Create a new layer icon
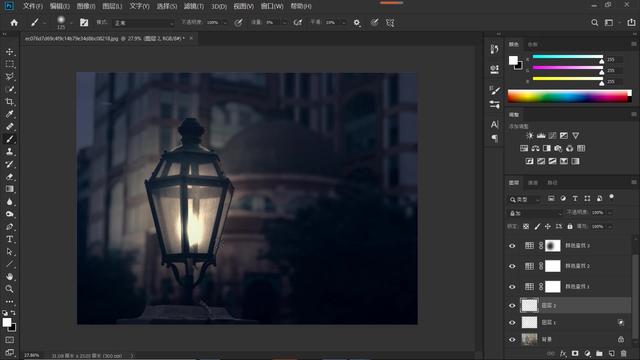640x360 pixels. pyautogui.click(x=611, y=353)
